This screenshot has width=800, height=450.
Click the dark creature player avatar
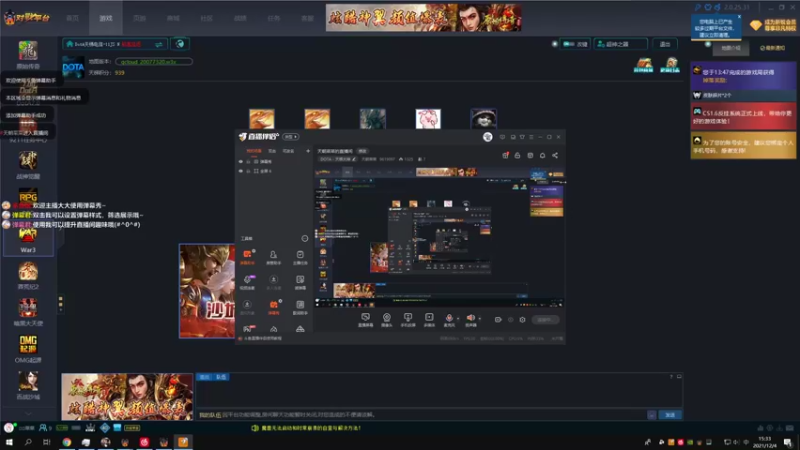pos(372,119)
